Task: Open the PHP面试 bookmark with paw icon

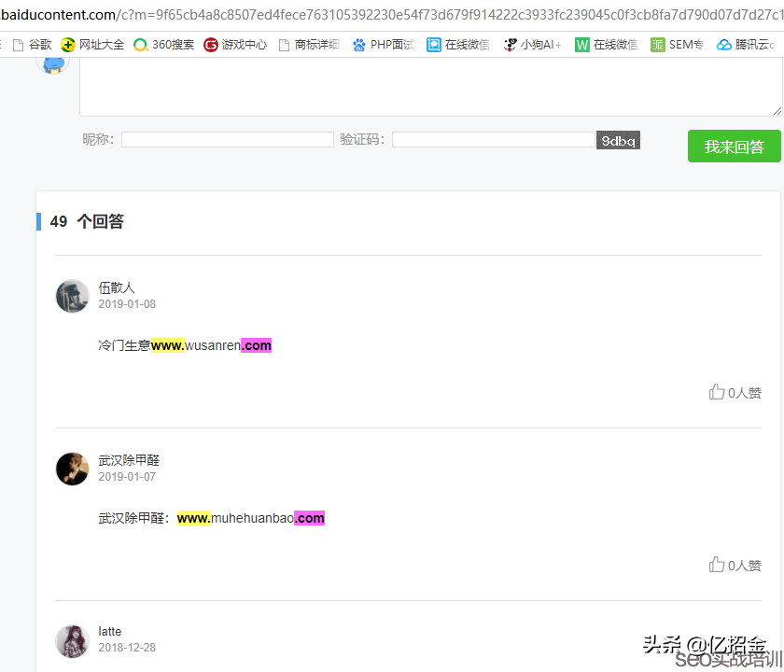Action: 384,45
